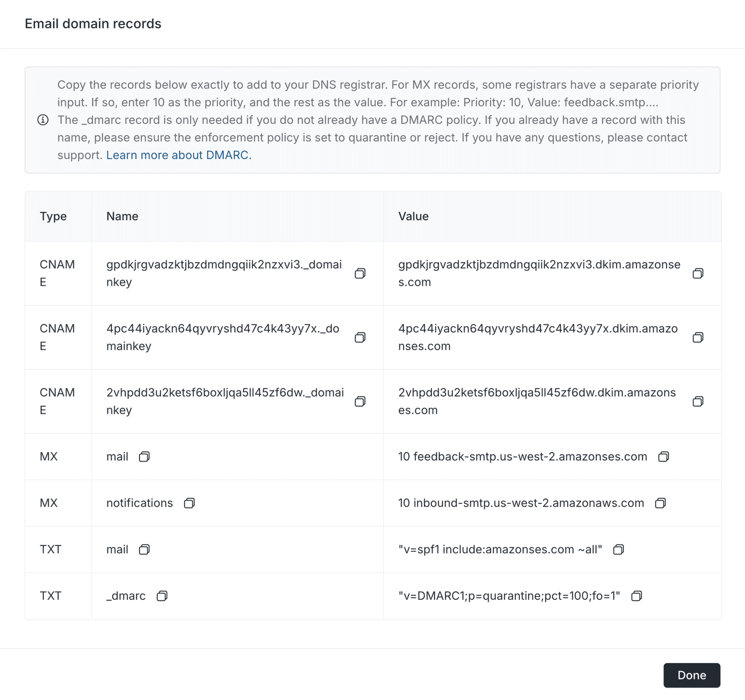Open the Learn more about DMARC link
Image resolution: width=745 pixels, height=700 pixels.
[178, 155]
